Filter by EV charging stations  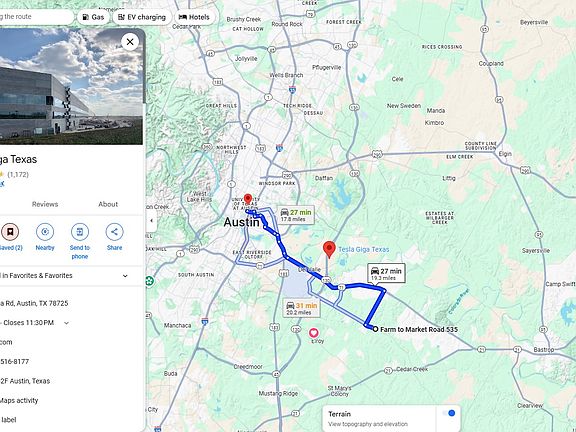coord(142,17)
